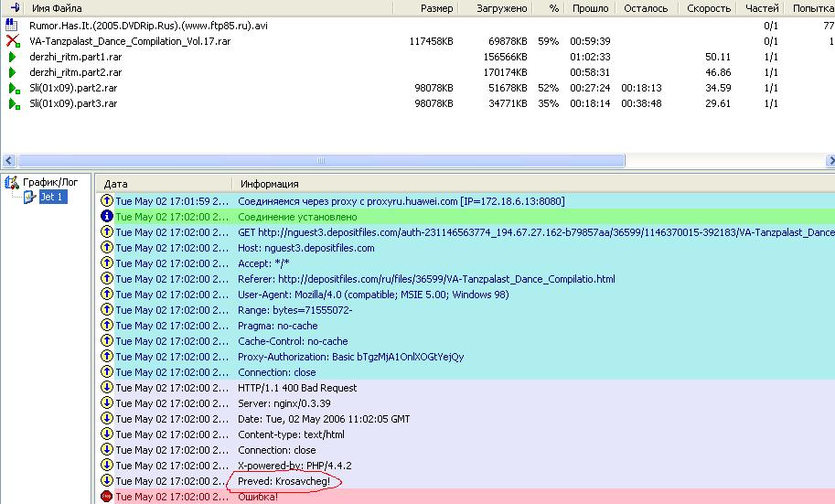Click the left arrow of the horizontal scrollbar

pyautogui.click(x=7, y=160)
